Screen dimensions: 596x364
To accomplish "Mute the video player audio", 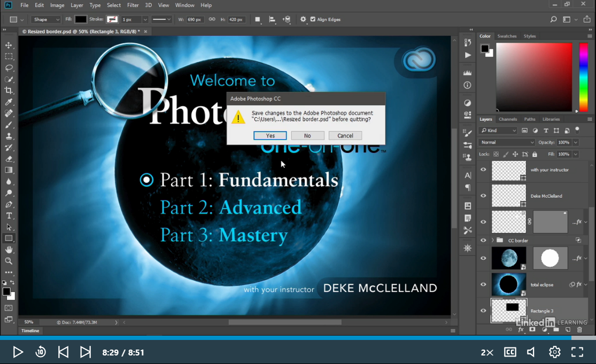I will click(x=531, y=352).
